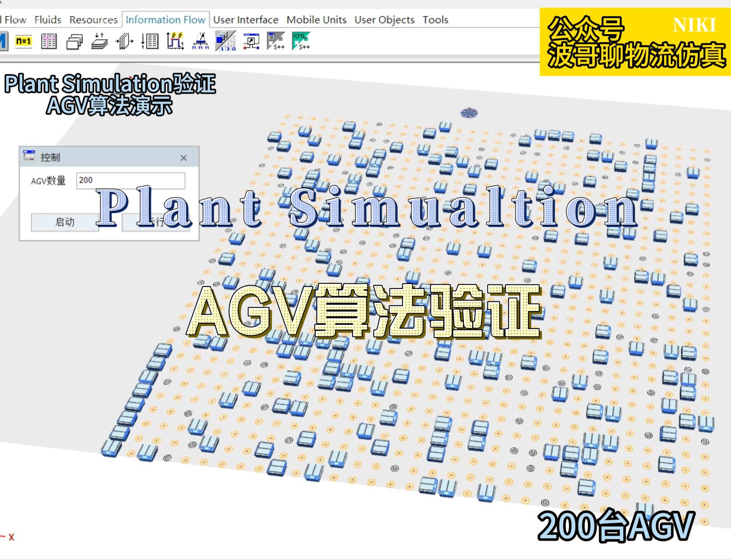
Task: Open the User Interface tab
Action: (x=246, y=19)
